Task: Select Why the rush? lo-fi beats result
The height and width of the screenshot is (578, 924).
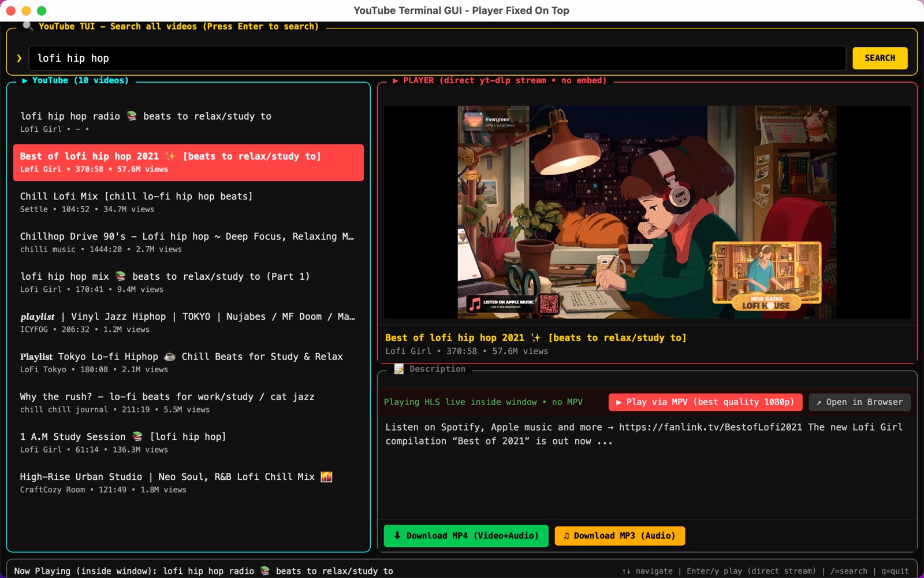Action: coord(188,402)
